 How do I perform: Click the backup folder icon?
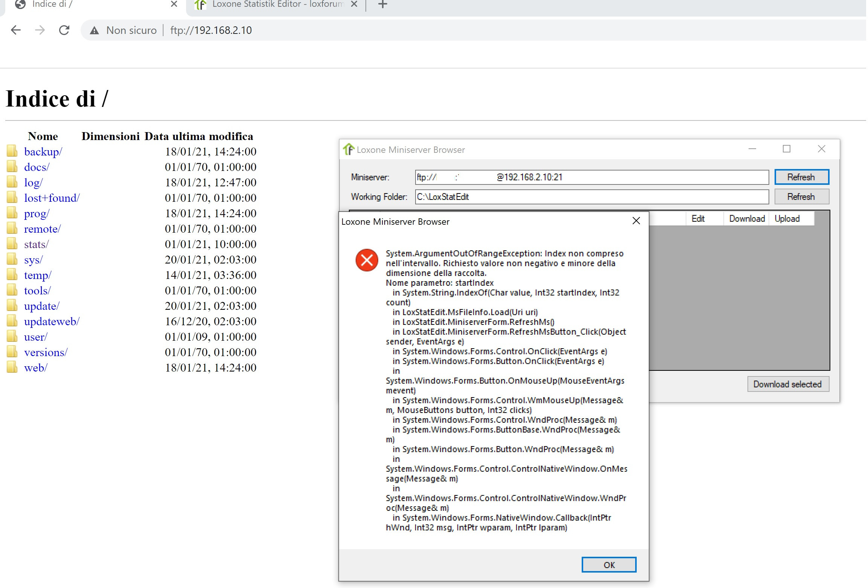point(12,151)
